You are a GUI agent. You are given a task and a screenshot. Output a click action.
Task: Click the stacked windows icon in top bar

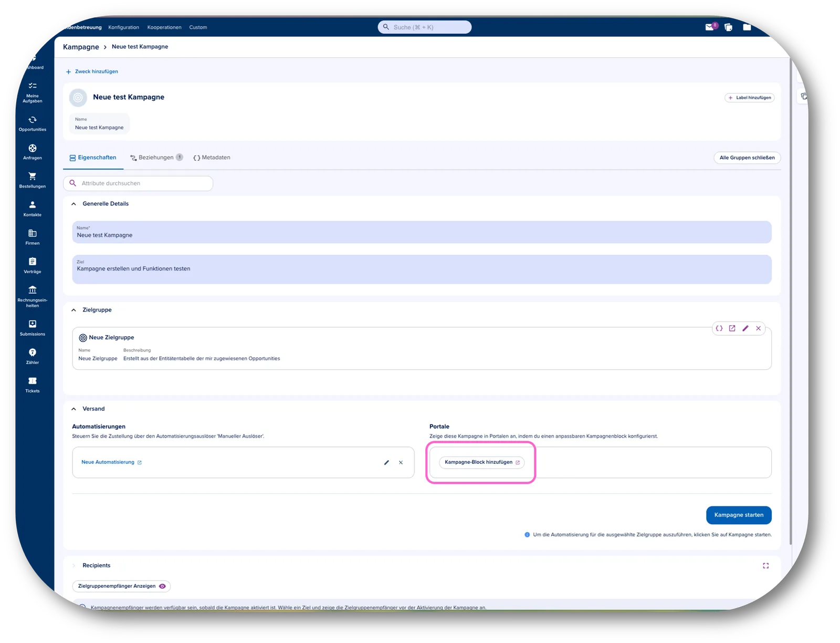[x=728, y=27]
